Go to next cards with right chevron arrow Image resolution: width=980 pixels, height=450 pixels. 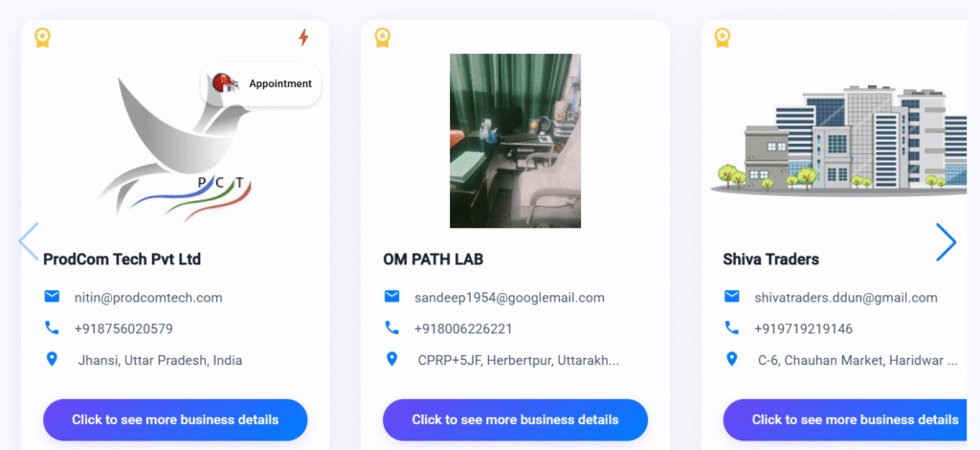pyautogui.click(x=947, y=242)
